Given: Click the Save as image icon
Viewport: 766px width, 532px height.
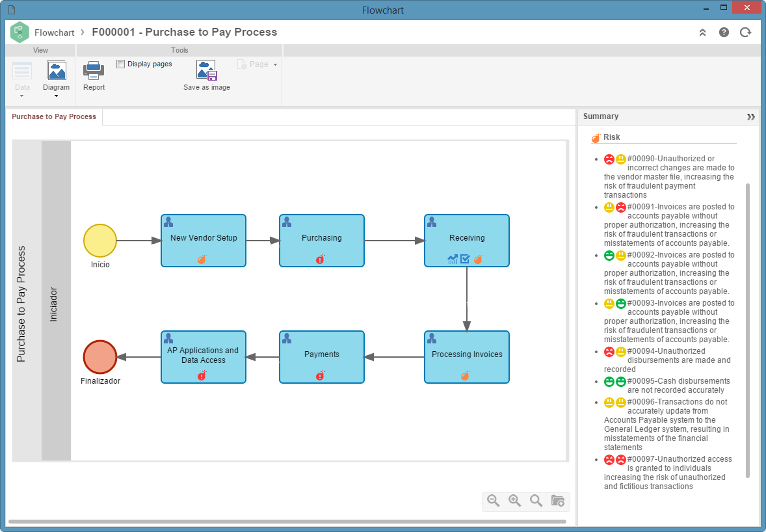Looking at the screenshot, I should 206,71.
